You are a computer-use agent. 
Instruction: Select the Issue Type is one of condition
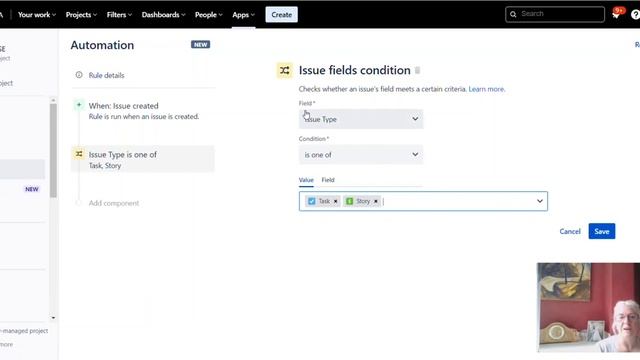[x=143, y=159]
